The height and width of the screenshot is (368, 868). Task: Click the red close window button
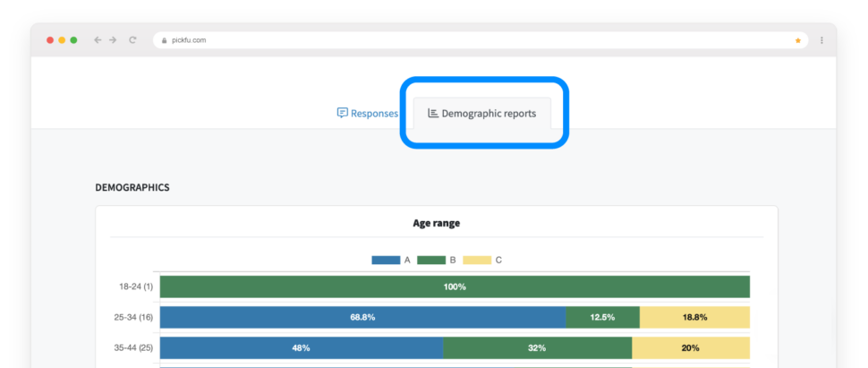[x=50, y=40]
